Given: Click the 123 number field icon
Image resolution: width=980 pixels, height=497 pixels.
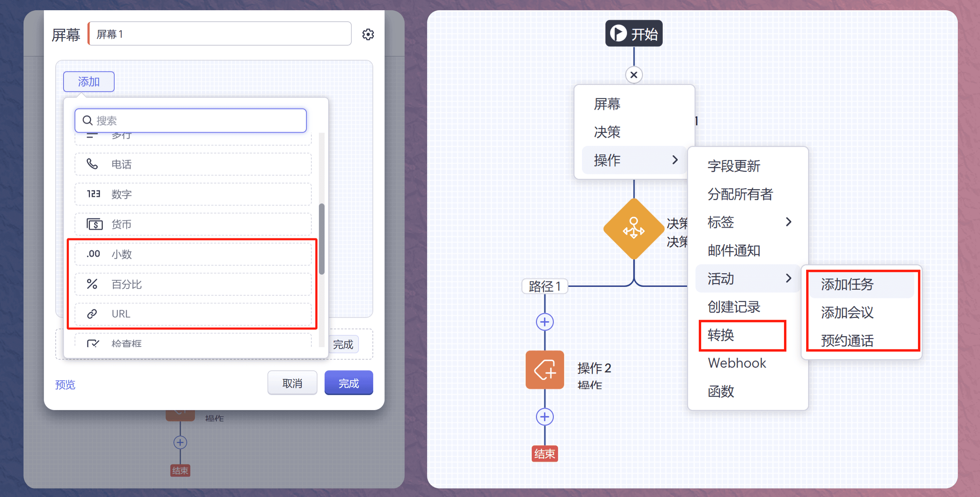Looking at the screenshot, I should (x=93, y=194).
